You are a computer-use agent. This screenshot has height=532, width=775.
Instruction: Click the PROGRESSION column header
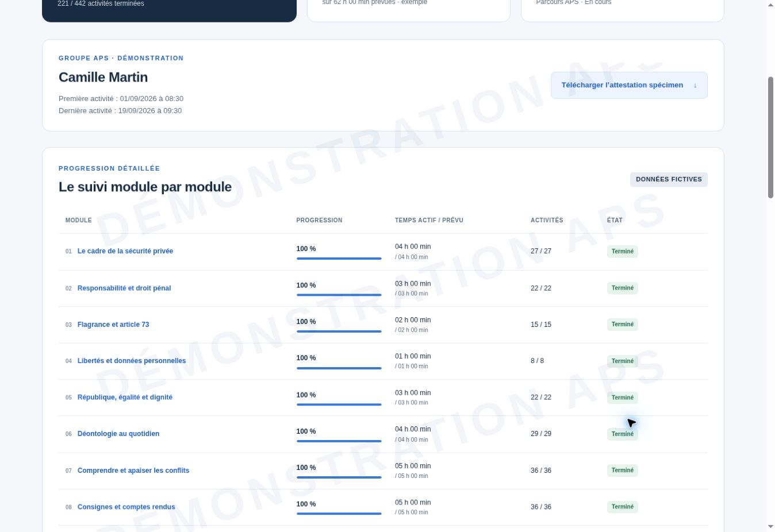coord(319,220)
